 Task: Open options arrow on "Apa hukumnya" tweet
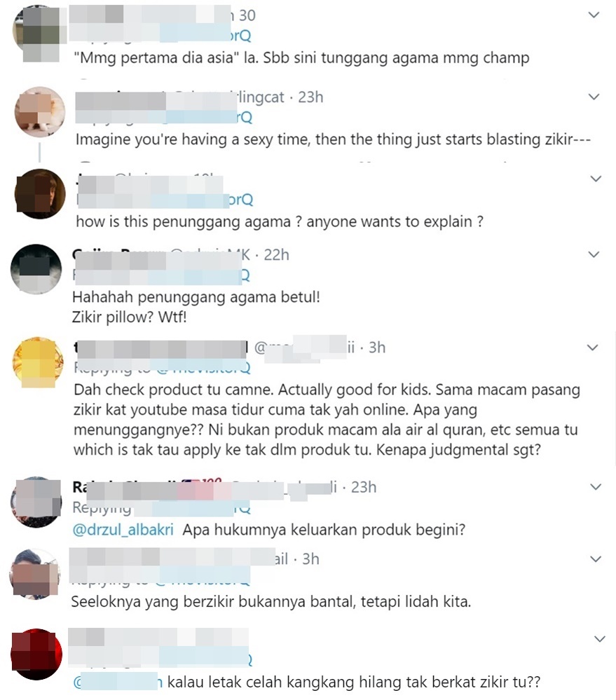tap(596, 487)
